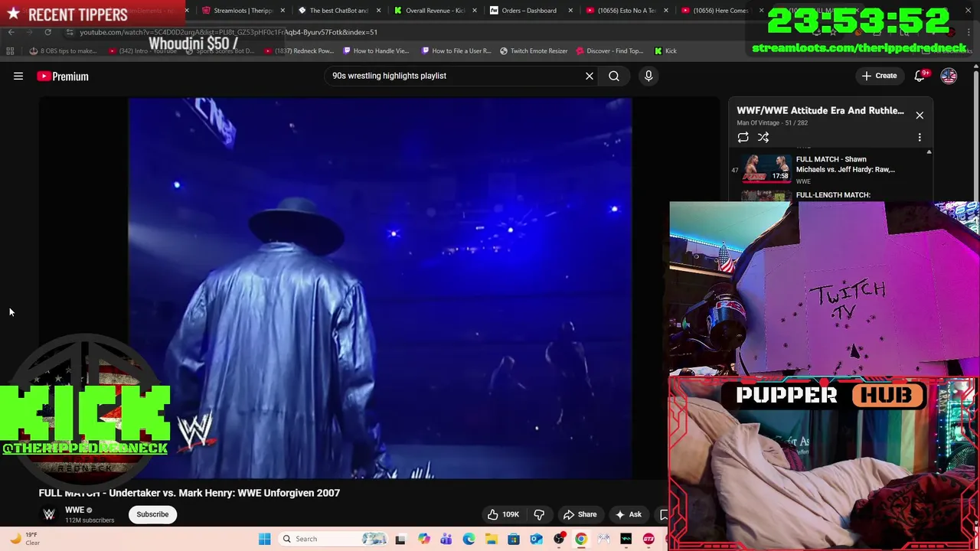
Task: Click the Ask button
Action: (628, 514)
